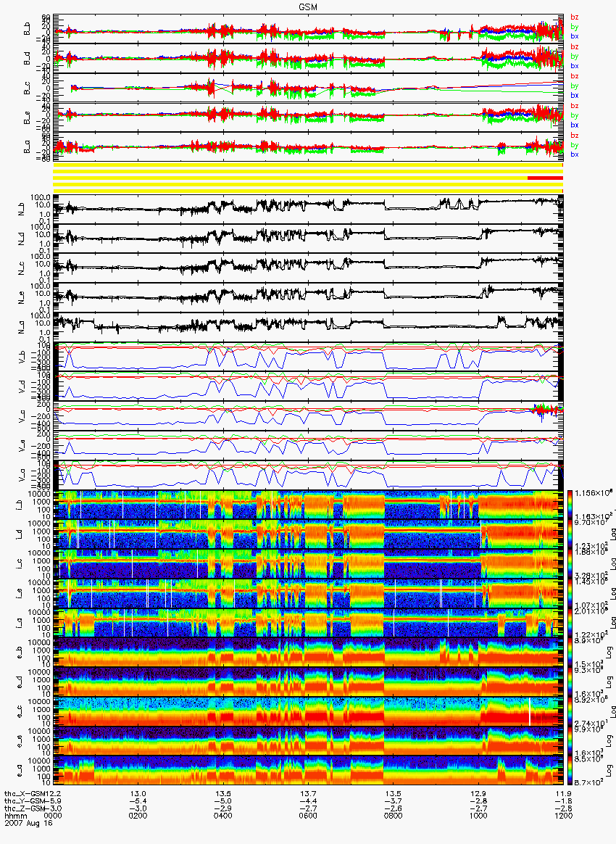
Task: Click the 1.156×10⁶ color bar maximum value
Action: click(x=592, y=493)
